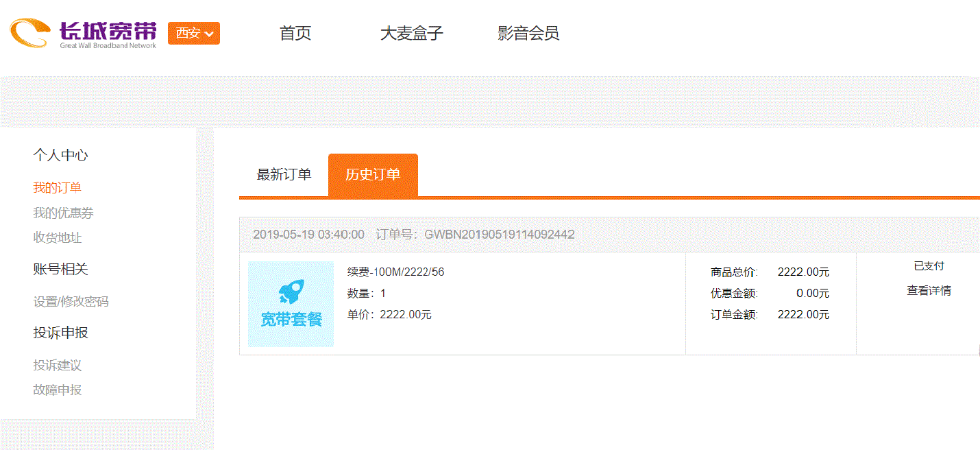Open 投诉建议 in the sidebar
The image size is (980, 450).
point(58,366)
